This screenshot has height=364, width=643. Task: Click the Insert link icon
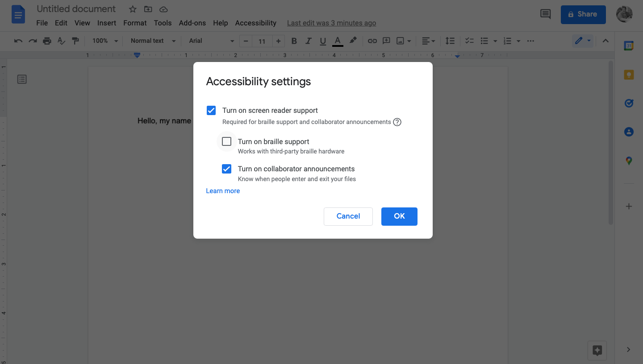point(372,41)
